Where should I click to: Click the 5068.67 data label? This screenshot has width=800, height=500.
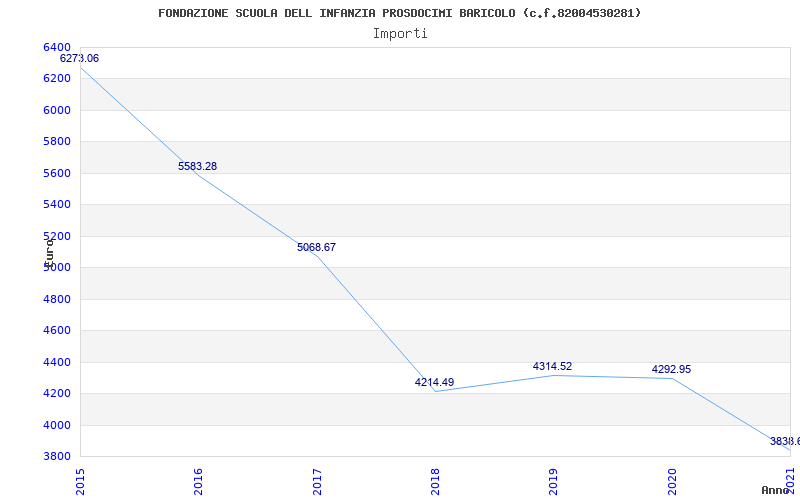coord(316,247)
